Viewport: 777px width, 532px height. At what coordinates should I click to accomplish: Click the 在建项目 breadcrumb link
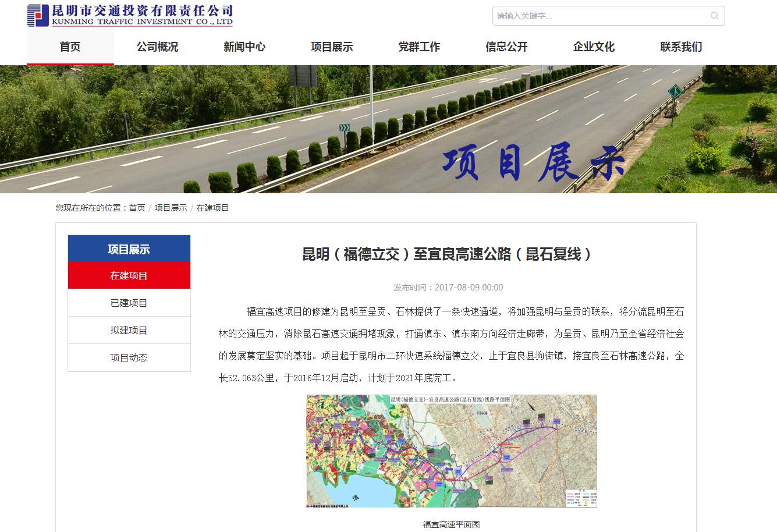(x=212, y=208)
